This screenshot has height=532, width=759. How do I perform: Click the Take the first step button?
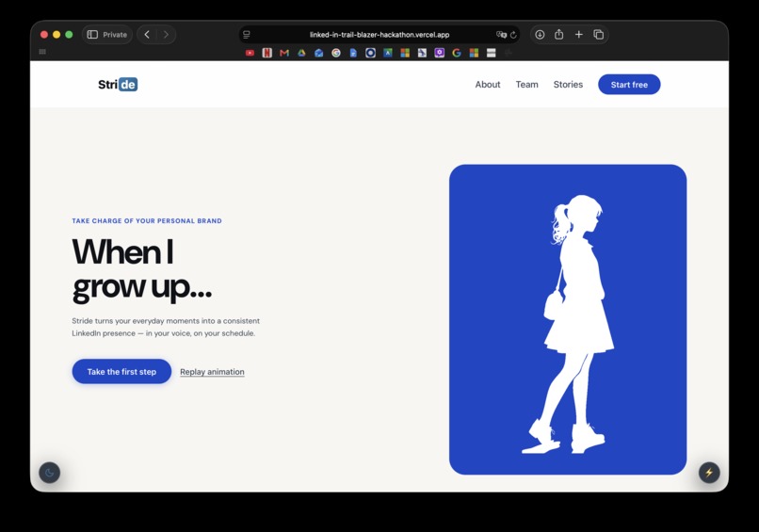pyautogui.click(x=121, y=372)
